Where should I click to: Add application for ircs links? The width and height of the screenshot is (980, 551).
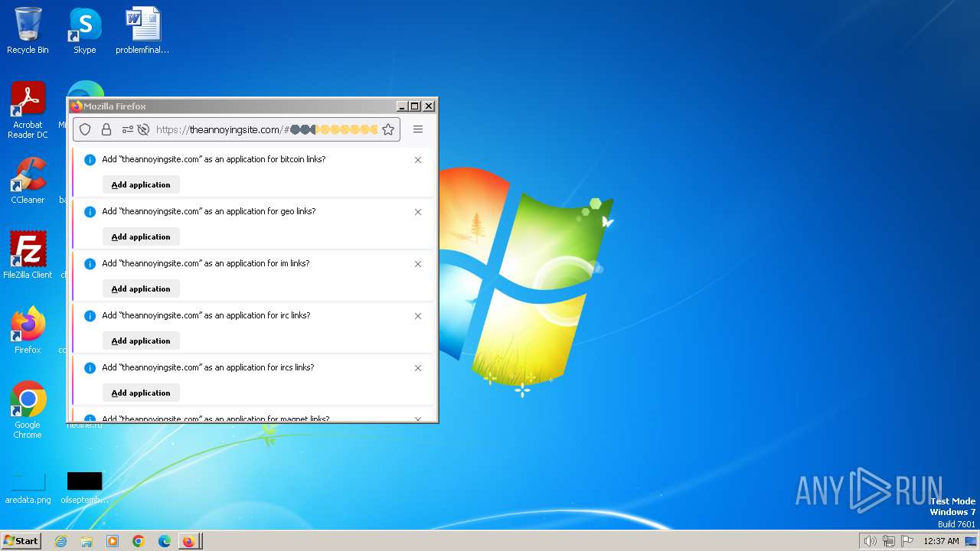141,393
